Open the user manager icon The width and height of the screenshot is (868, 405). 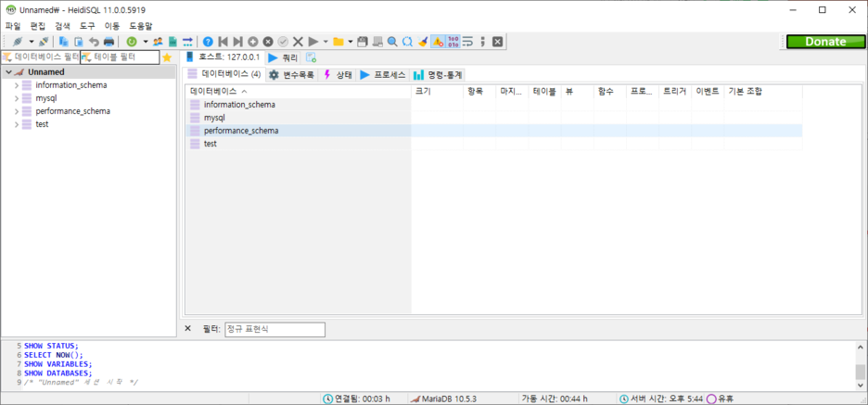tap(158, 42)
